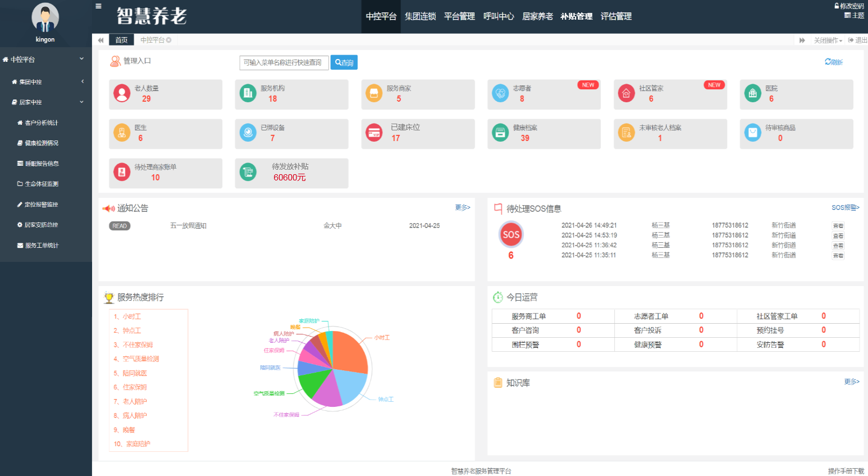Image resolution: width=868 pixels, height=476 pixels.
Task: Open the 关闭操作 dropdown
Action: (x=828, y=40)
